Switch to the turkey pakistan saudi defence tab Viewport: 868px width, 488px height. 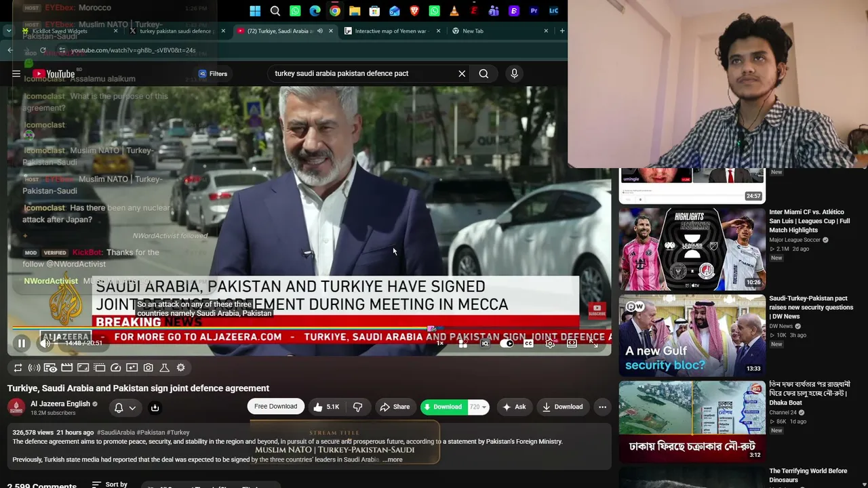[x=178, y=31]
